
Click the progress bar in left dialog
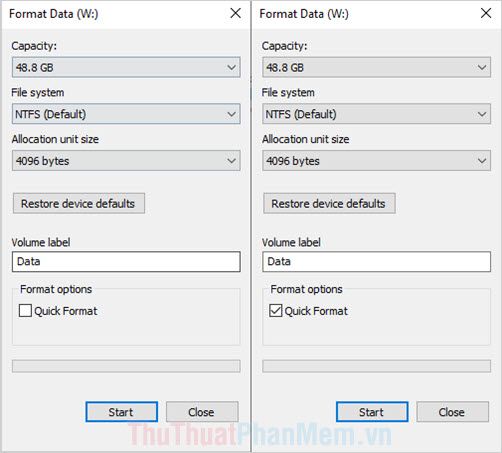point(126,366)
